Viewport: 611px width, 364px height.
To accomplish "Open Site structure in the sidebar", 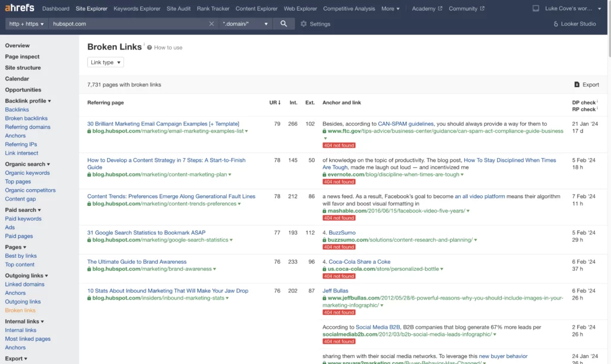I will 23,68.
